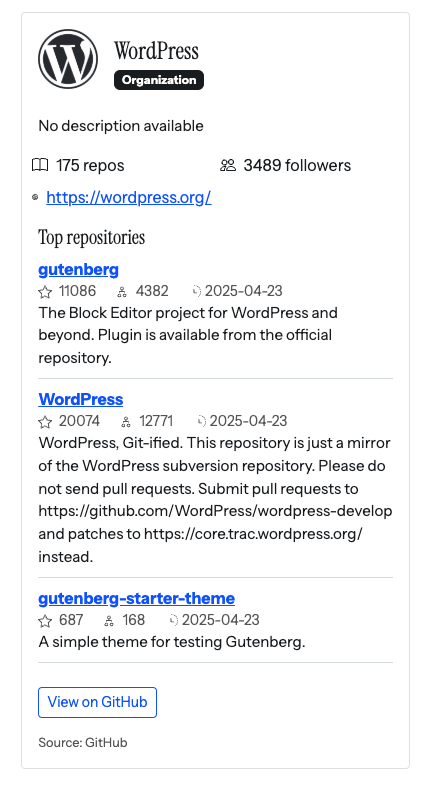Screen dimensions: 432x787
Task: Open the gutenberg-starter-theme repository link
Action: point(136,598)
